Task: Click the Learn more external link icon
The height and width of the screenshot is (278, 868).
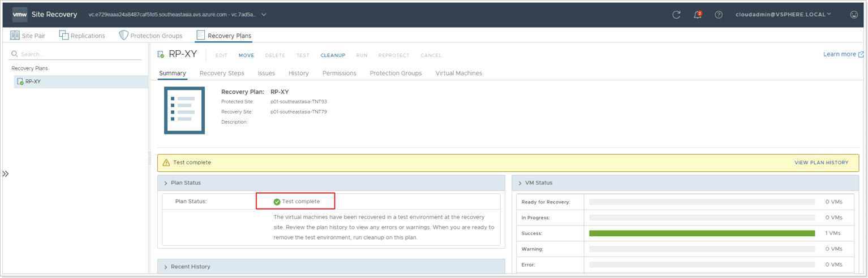Action: pyautogui.click(x=861, y=54)
